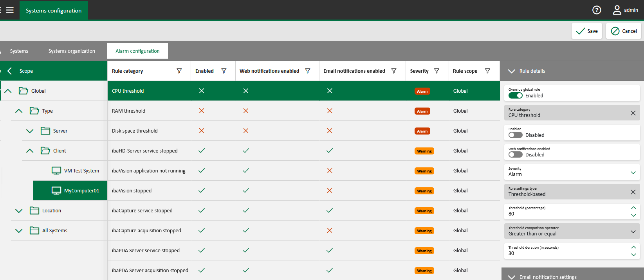The image size is (644, 280).
Task: Click the Cancel button
Action: coord(624,31)
